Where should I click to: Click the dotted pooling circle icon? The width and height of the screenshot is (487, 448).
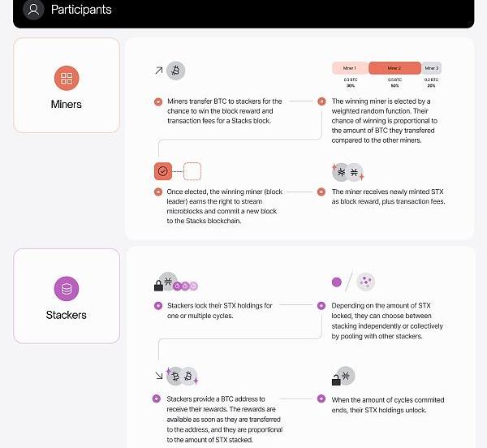click(x=365, y=282)
